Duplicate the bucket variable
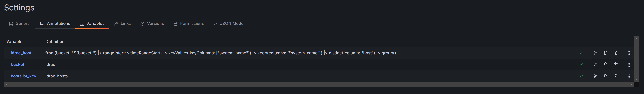The width and height of the screenshot is (644, 94). click(605, 65)
